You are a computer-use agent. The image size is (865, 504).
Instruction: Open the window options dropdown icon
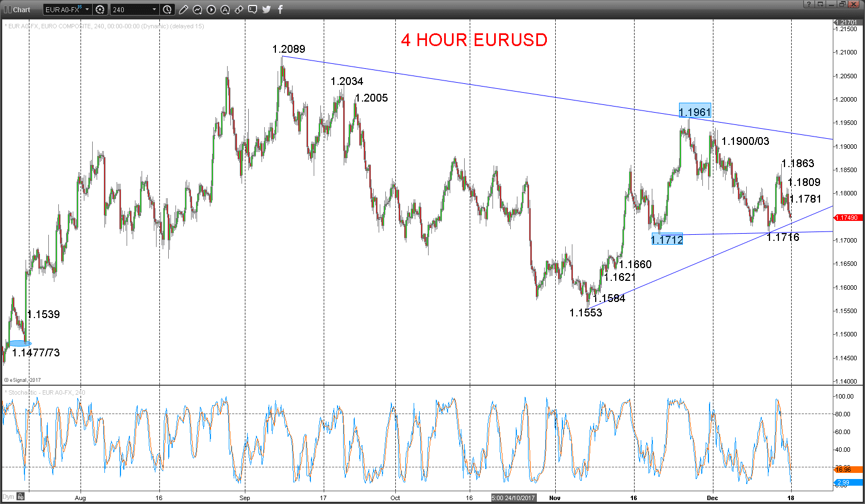[820, 4]
